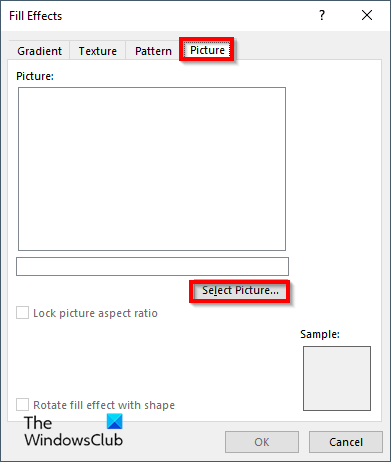Screen dimensions: 391x462
Task: Click the Fill Effects title bar text
Action: pyautogui.click(x=36, y=16)
